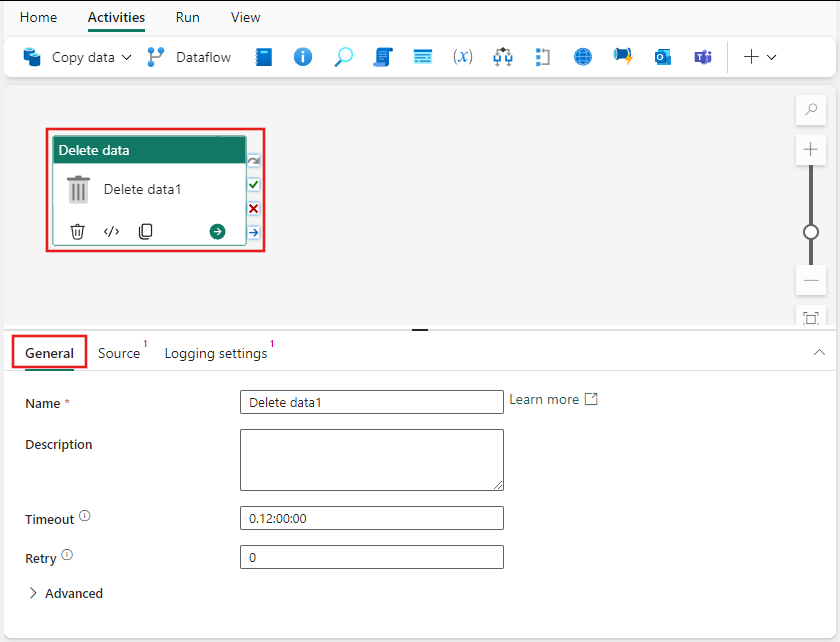Open the add activity plus dropdown
Viewport: 840px width, 642px height.
762,57
